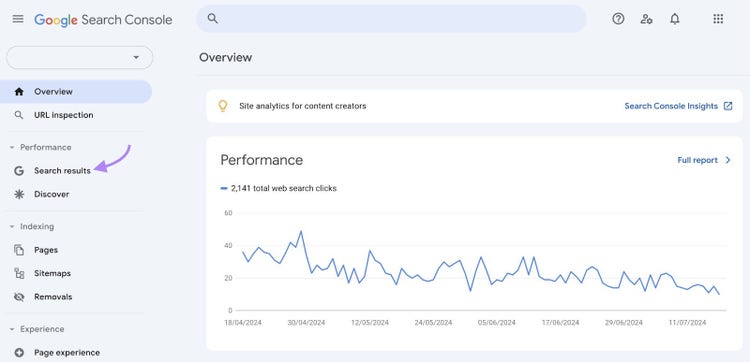The image size is (750, 362).
Task: Open the Help question mark icon
Action: click(618, 19)
